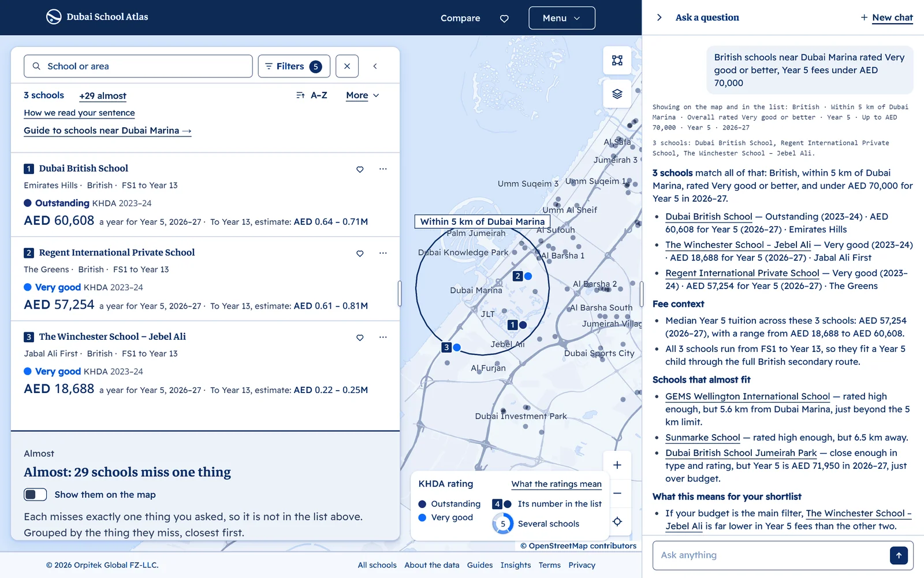Open the Menu dropdown
Viewport: 924px width, 578px height.
tap(562, 18)
